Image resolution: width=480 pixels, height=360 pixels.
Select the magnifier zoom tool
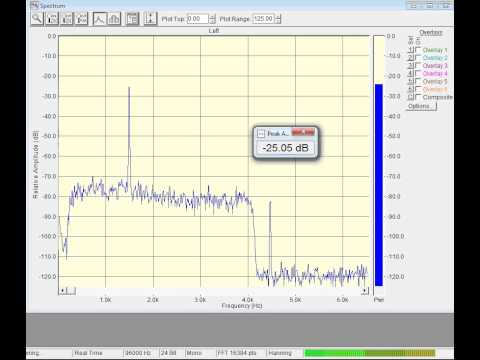point(37,19)
